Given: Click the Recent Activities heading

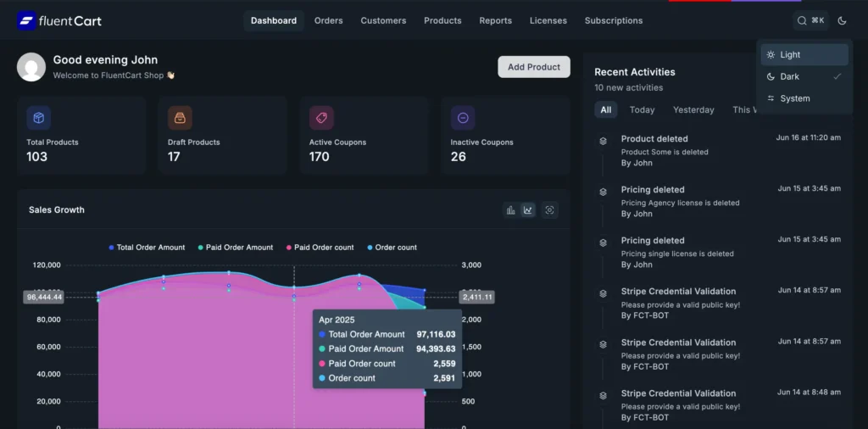Looking at the screenshot, I should [634, 72].
